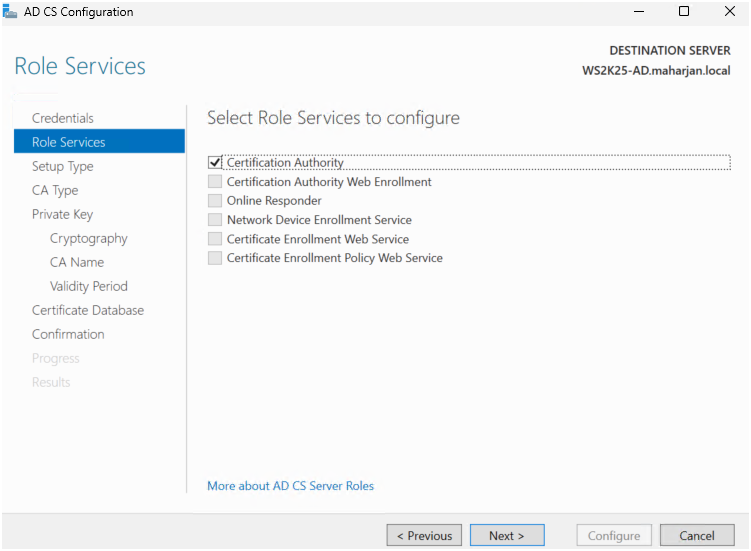Toggle Certificate Enrollment Policy Web Service
Screen dimensions: 751x551
coord(214,258)
